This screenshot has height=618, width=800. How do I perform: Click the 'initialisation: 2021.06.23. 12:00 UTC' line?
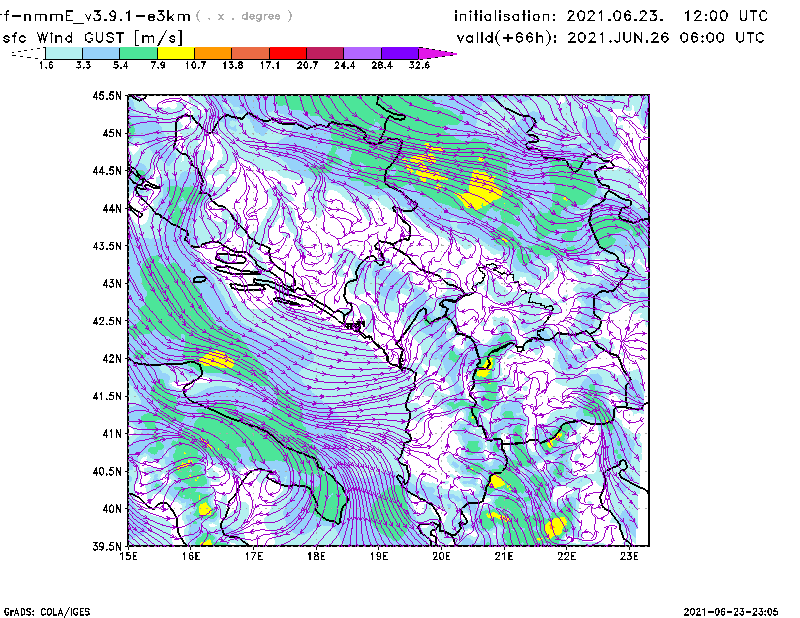pos(611,16)
